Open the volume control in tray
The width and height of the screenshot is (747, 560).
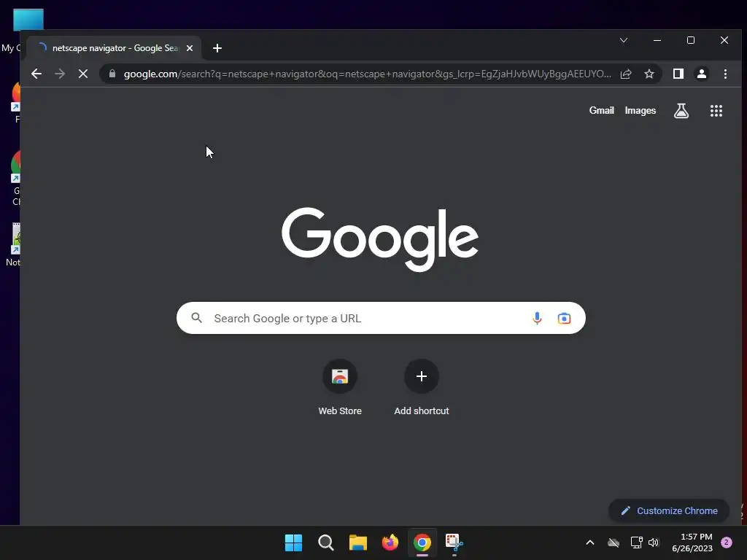point(654,542)
